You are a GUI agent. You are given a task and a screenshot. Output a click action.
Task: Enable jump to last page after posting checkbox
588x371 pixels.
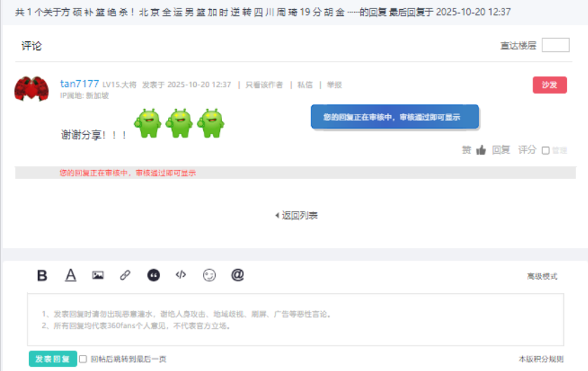pyautogui.click(x=84, y=359)
